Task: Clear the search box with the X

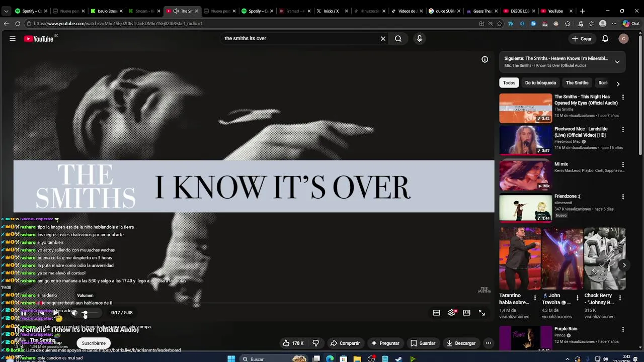Action: click(x=383, y=39)
